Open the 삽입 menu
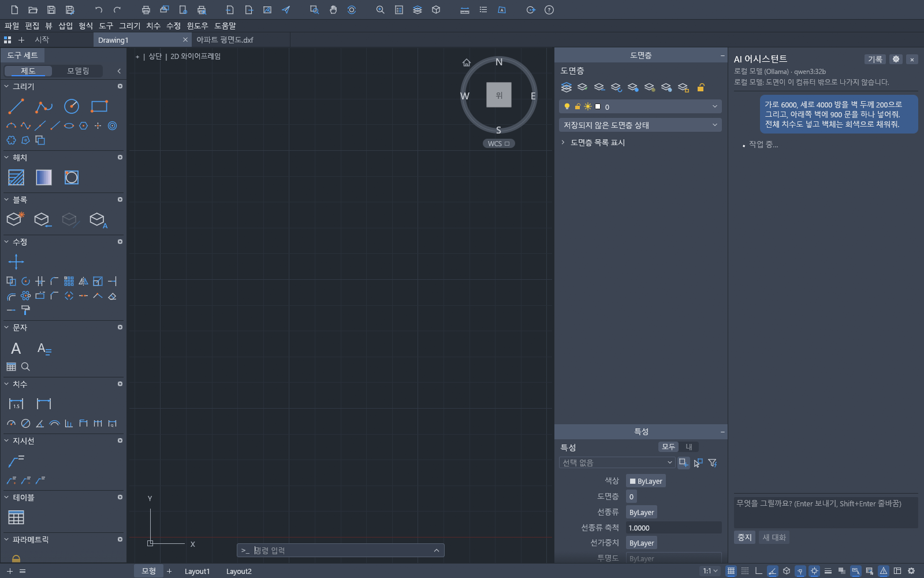The image size is (924, 578). click(66, 25)
